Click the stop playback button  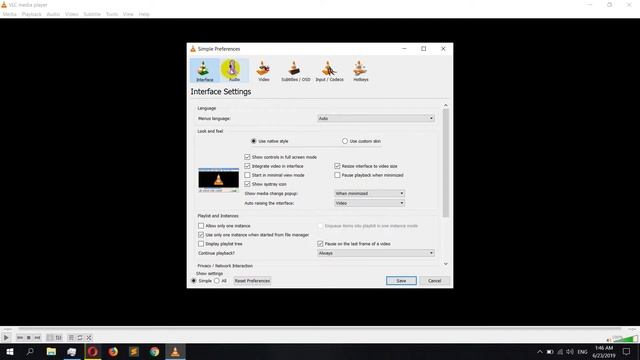29,338
